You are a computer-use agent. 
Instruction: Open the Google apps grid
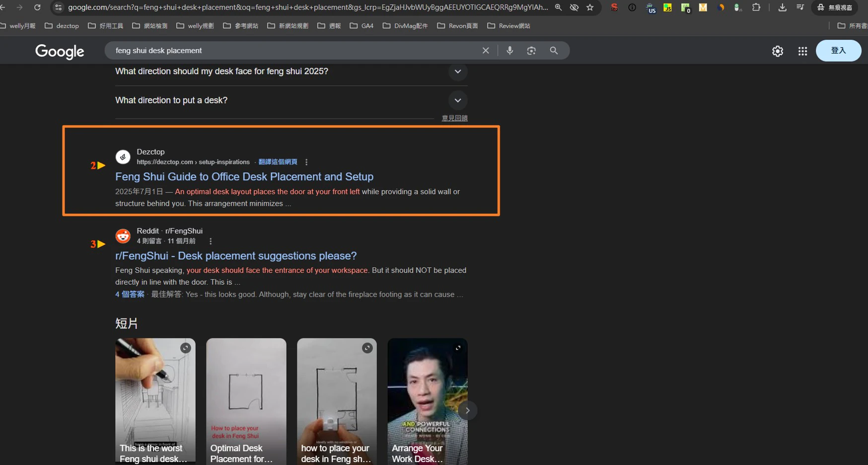click(x=802, y=51)
